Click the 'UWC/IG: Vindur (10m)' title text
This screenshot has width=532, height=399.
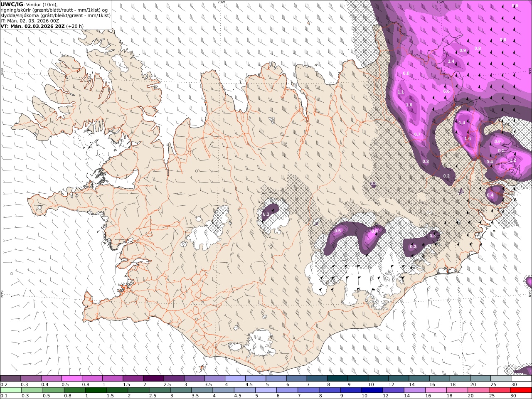30,5
